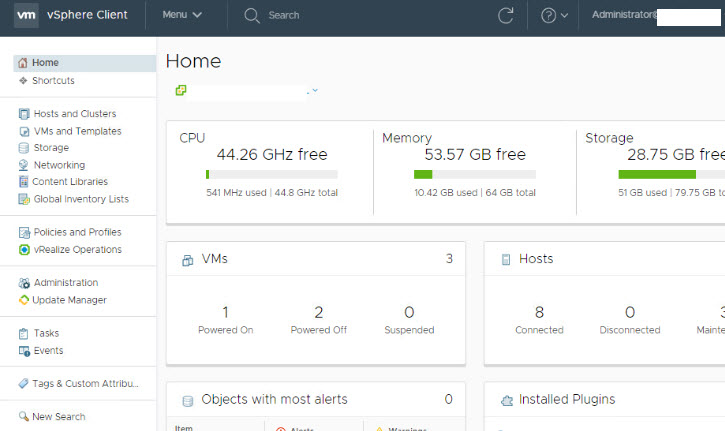Click the Hosts and Clusters icon
The image size is (725, 431).
click(x=24, y=114)
